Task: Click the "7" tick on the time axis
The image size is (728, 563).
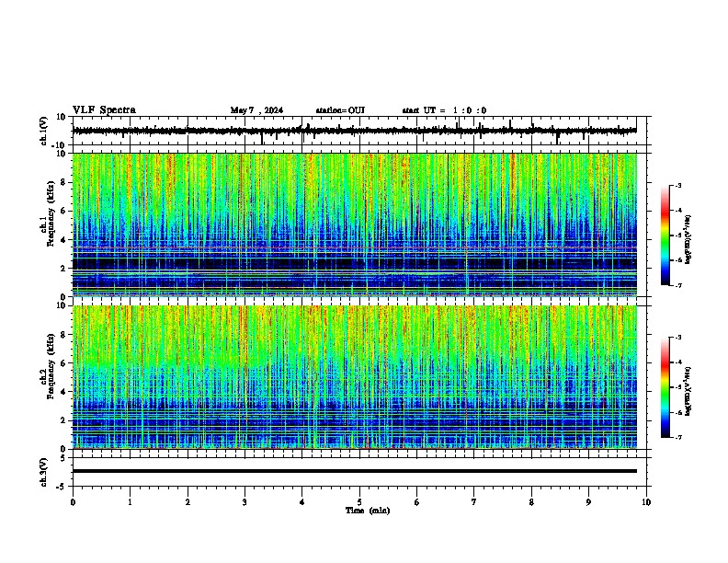Action: (x=474, y=502)
